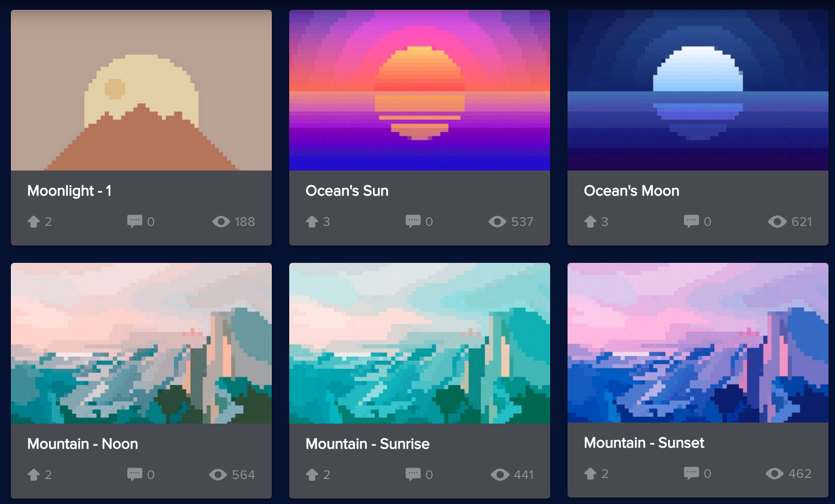This screenshot has height=504, width=835.
Task: Open the Mountain - Sunset purple thumbnail
Action: (x=698, y=343)
